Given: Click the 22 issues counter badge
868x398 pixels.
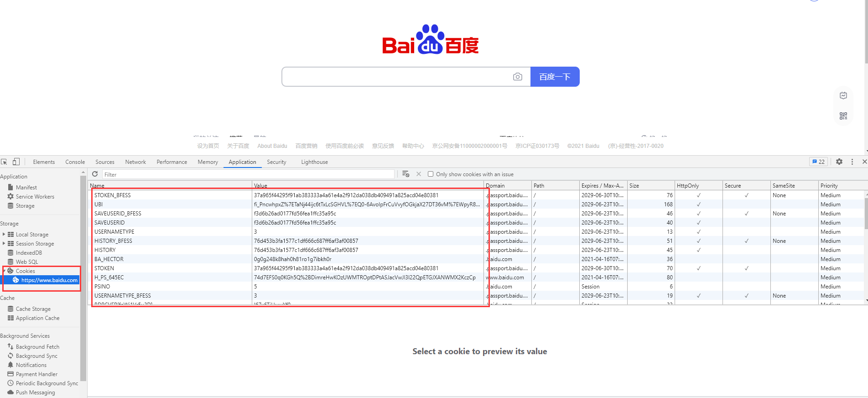Looking at the screenshot, I should coord(819,162).
